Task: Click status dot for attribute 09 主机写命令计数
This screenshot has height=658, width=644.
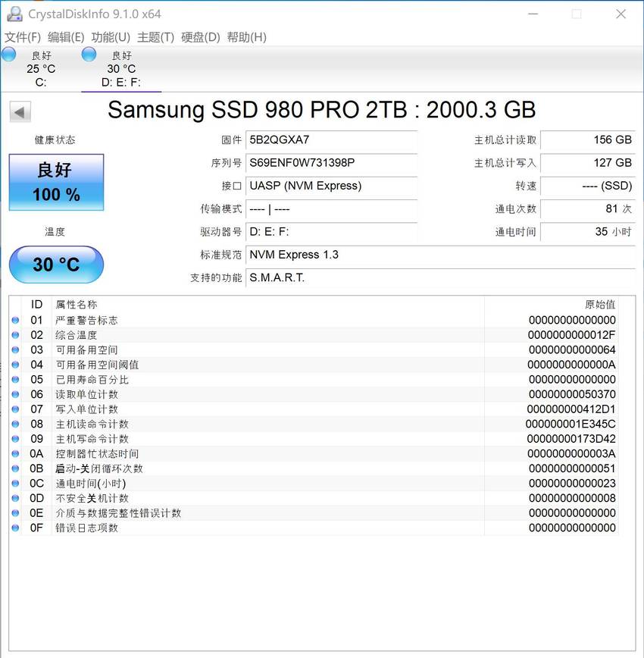Action: point(15,439)
